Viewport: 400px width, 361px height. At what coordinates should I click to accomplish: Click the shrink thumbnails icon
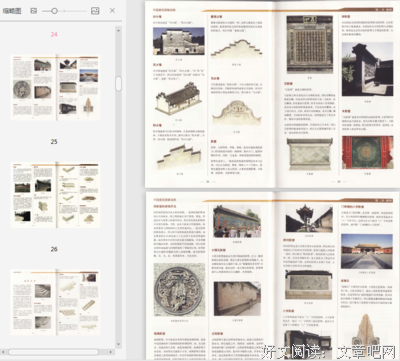(x=34, y=11)
